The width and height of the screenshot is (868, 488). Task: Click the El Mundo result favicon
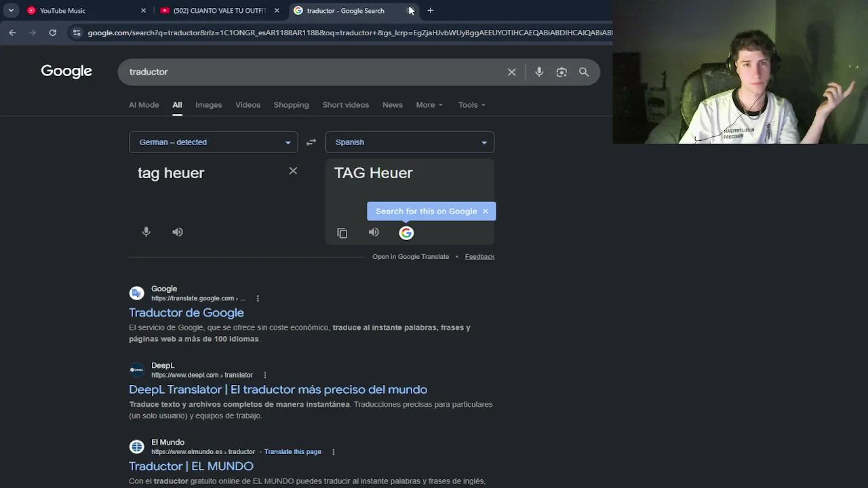[x=137, y=447]
